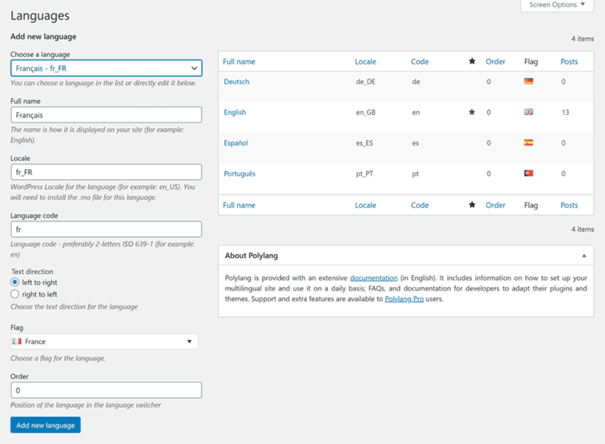
Task: Click the UK flag icon in English row
Action: (x=528, y=112)
